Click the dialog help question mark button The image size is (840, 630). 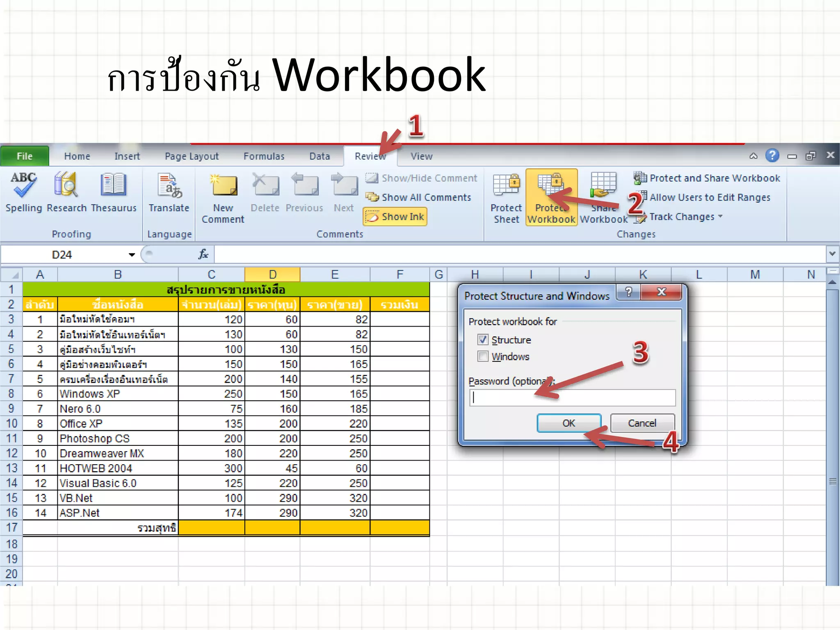click(628, 292)
